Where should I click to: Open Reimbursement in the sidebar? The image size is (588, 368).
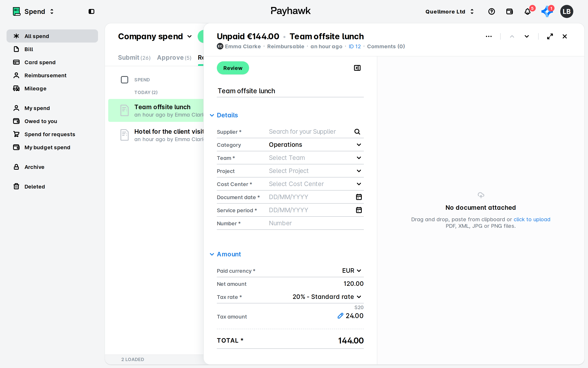[52, 75]
